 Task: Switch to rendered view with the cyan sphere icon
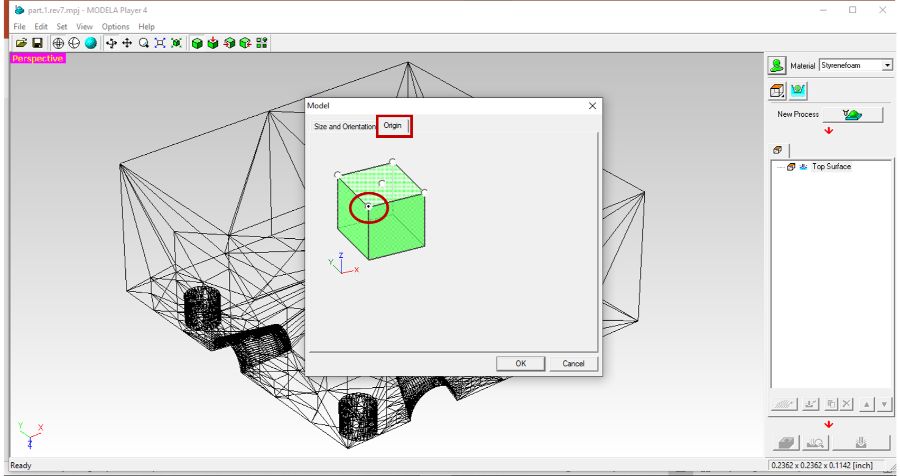point(91,43)
